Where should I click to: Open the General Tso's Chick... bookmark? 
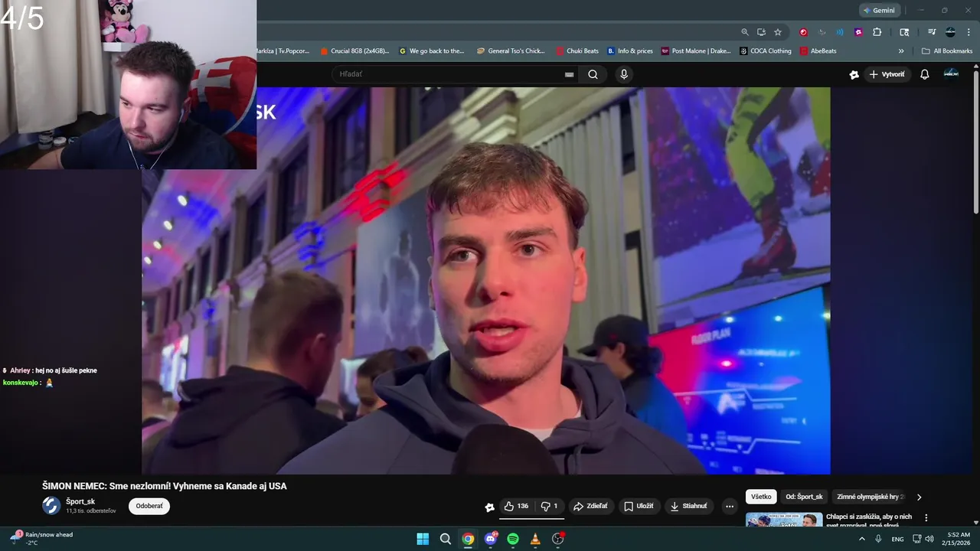click(511, 51)
